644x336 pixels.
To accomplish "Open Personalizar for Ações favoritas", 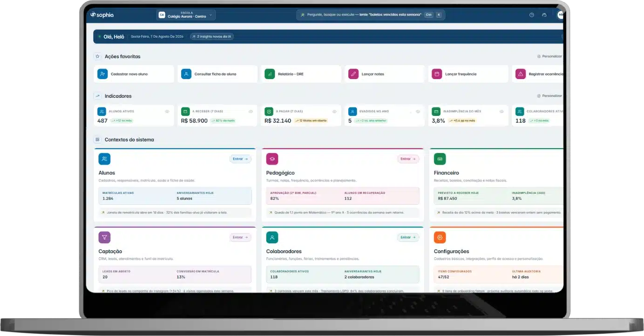I will pyautogui.click(x=549, y=56).
